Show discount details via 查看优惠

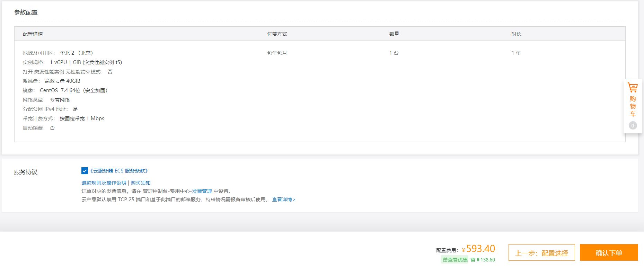pos(457,260)
